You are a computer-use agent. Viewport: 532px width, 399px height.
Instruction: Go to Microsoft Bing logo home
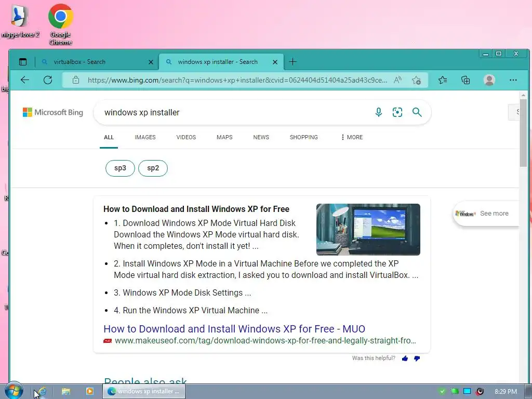[x=53, y=112]
